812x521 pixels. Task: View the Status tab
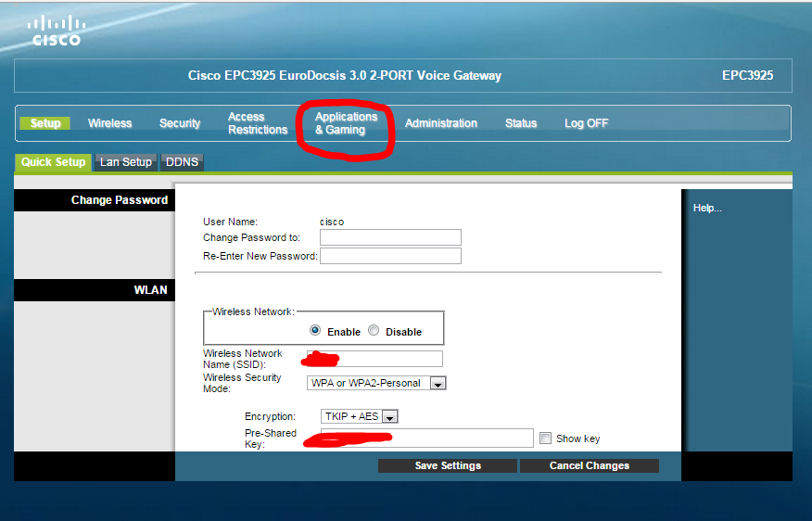pos(521,123)
